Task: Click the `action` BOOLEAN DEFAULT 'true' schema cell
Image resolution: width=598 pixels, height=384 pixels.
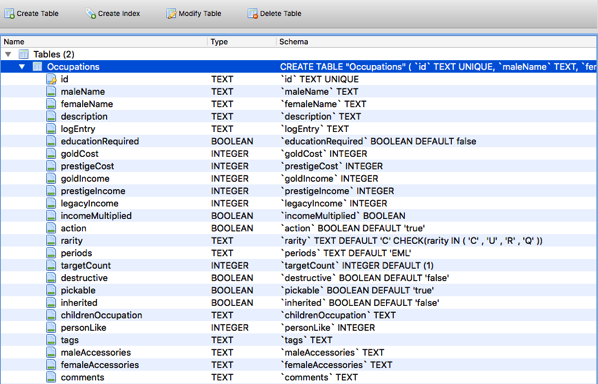Action: coord(353,228)
